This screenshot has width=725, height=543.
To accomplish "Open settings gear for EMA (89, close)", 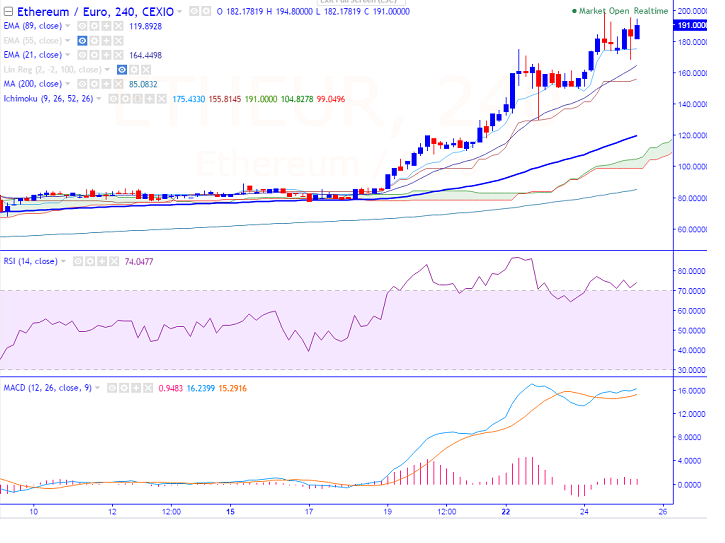I will (x=94, y=26).
